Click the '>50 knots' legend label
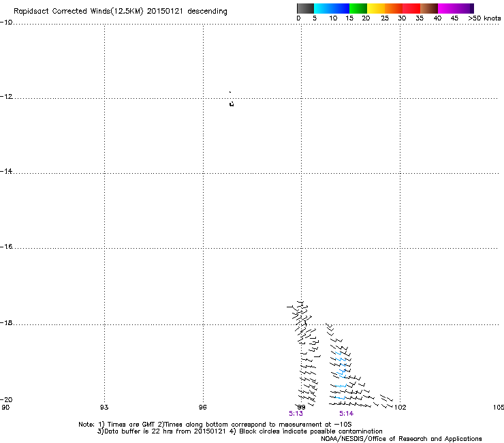Screen dimensions: 504x443 pos(484,18)
